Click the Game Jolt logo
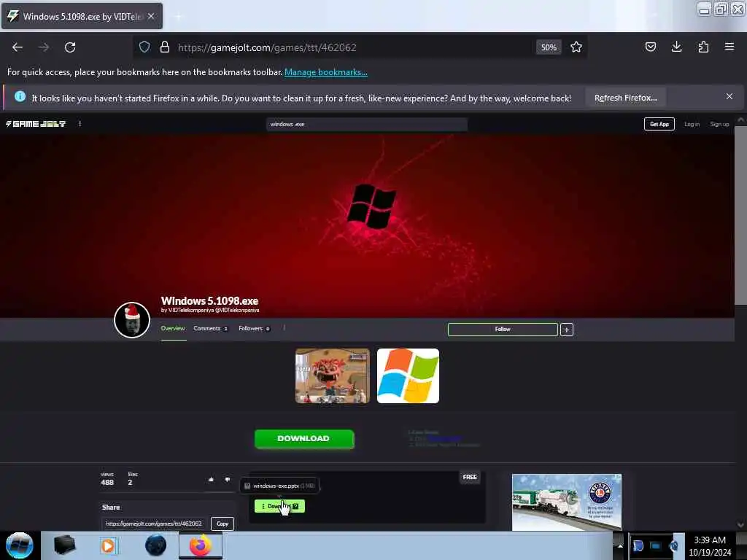 click(x=36, y=124)
